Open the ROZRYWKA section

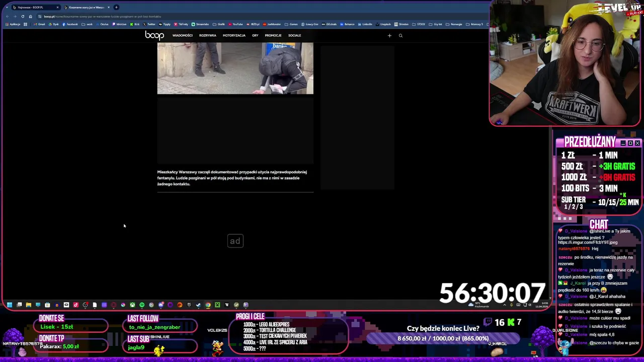pos(207,35)
